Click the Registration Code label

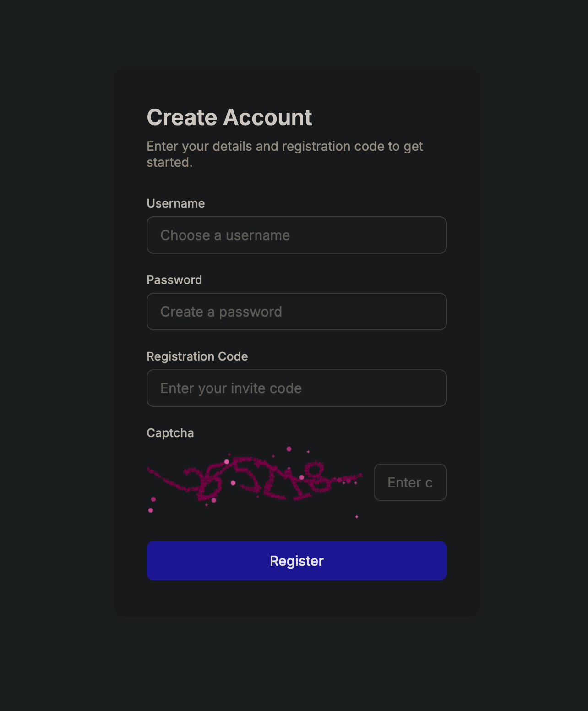197,356
